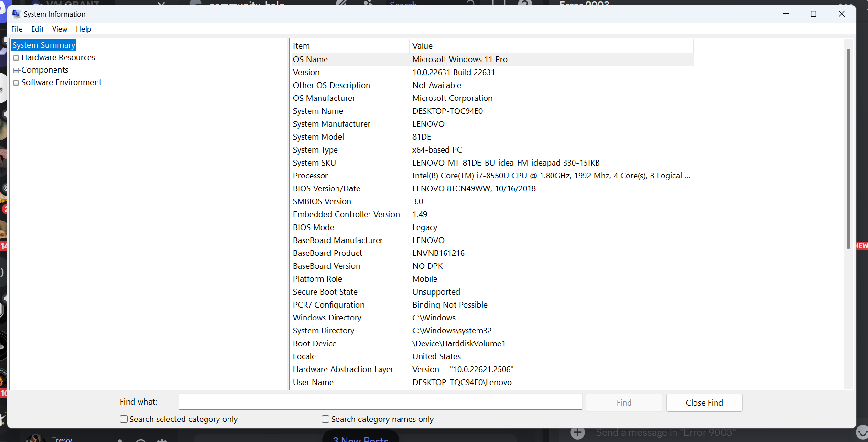Click the value C:\Windows\system32

(452, 331)
